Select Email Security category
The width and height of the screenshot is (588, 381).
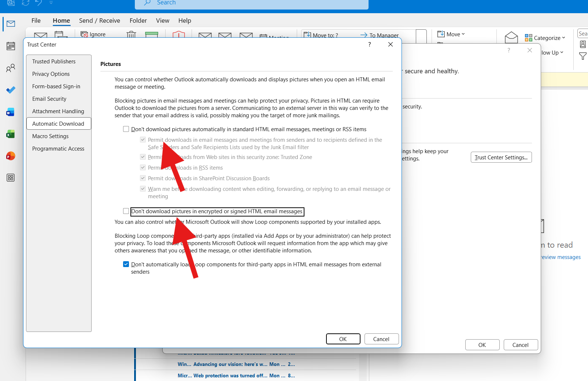point(59,99)
